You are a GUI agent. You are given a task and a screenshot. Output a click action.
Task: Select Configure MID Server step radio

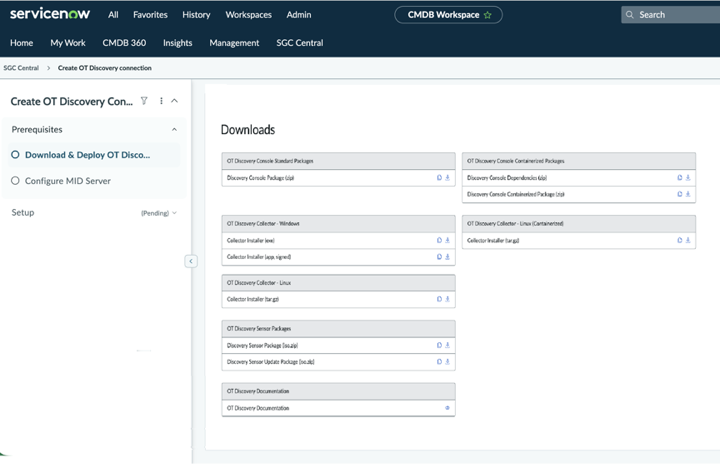(x=15, y=180)
